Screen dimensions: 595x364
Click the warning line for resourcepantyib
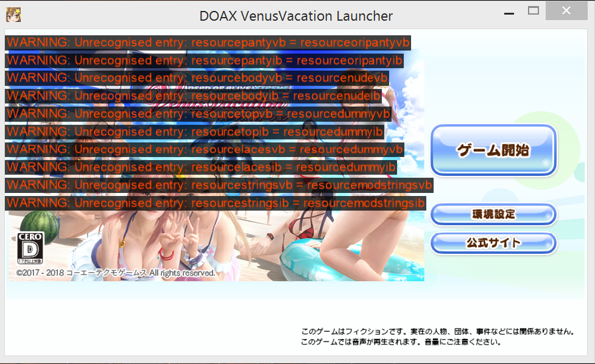click(x=204, y=60)
